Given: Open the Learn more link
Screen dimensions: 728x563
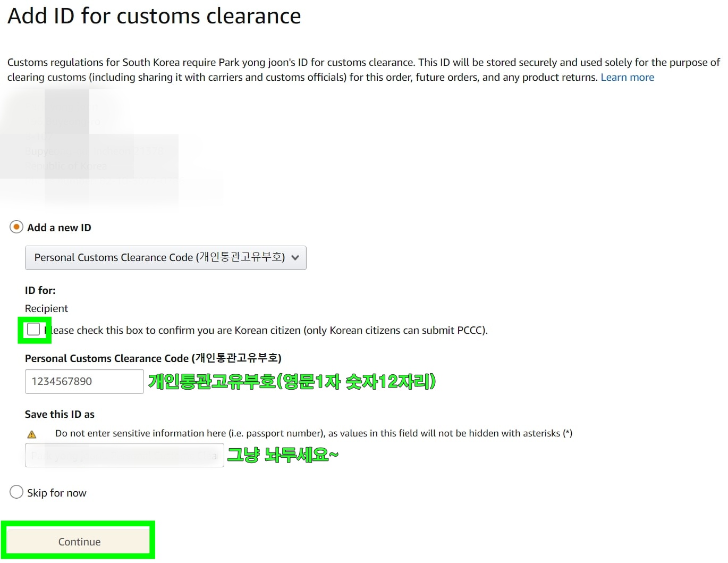Looking at the screenshot, I should [627, 77].
